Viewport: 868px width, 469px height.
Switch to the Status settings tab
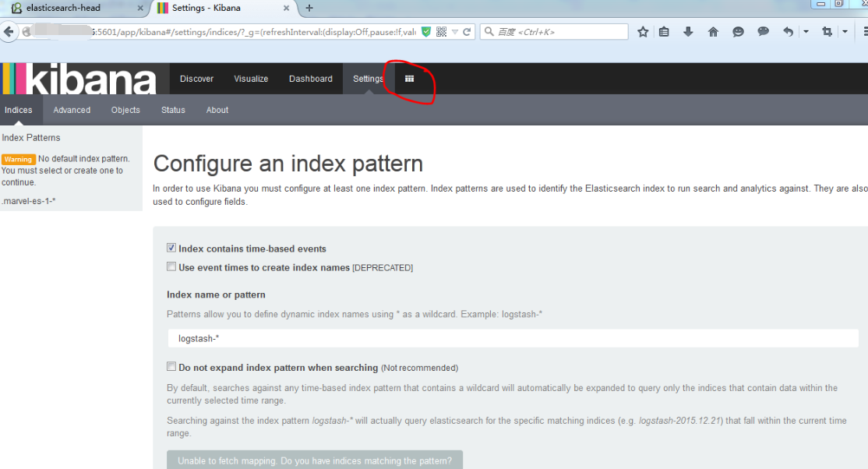click(173, 110)
